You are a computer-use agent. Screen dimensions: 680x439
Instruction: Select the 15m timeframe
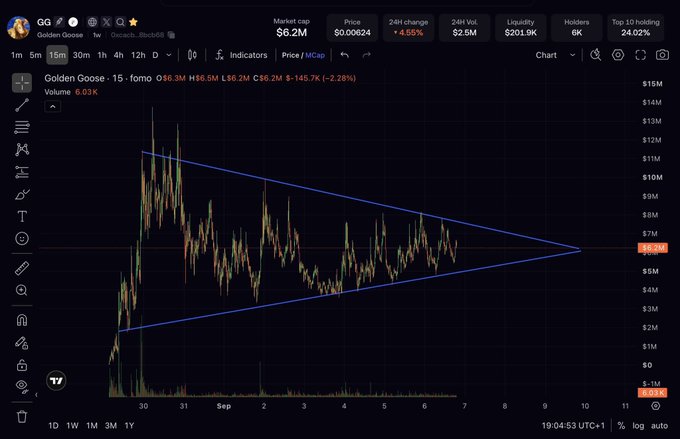57,55
